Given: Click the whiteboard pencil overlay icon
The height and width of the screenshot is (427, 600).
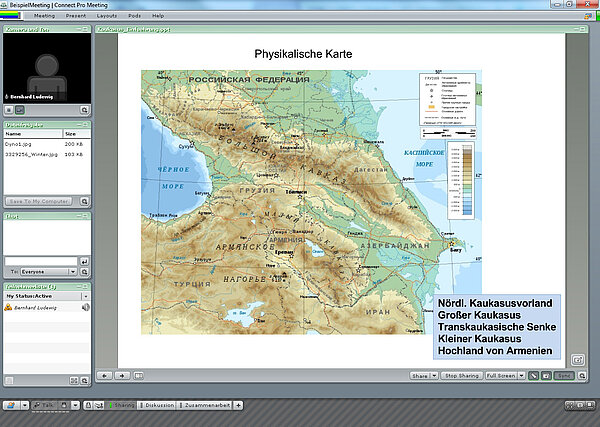Looking at the screenshot, I should pos(534,375).
